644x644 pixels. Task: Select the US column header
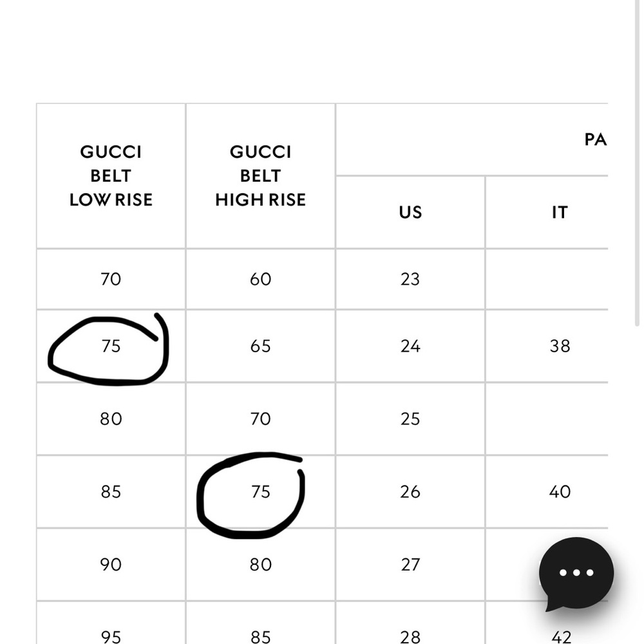[410, 212]
